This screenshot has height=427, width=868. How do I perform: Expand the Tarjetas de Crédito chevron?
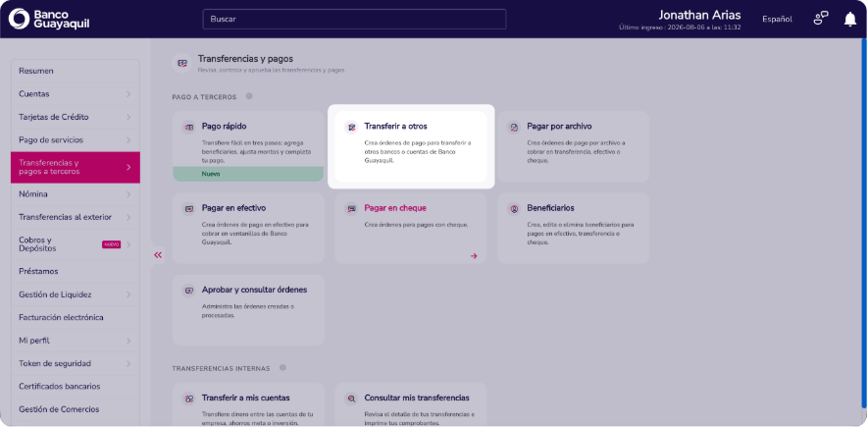[128, 118]
